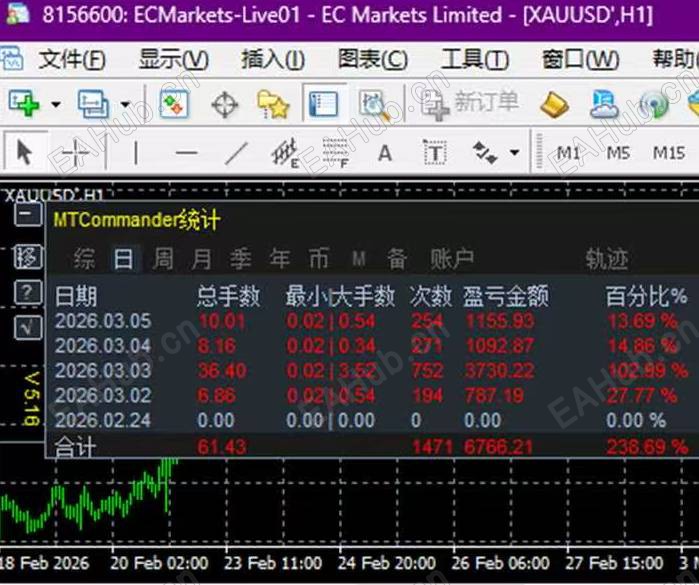This screenshot has height=585, width=699.
Task: Click the date 2026.03.02 row
Action: (x=103, y=395)
